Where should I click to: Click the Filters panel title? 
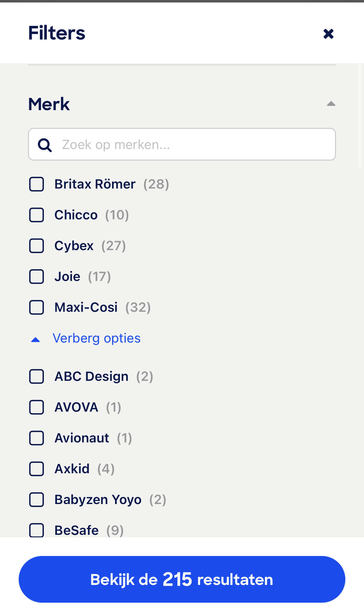tap(57, 33)
